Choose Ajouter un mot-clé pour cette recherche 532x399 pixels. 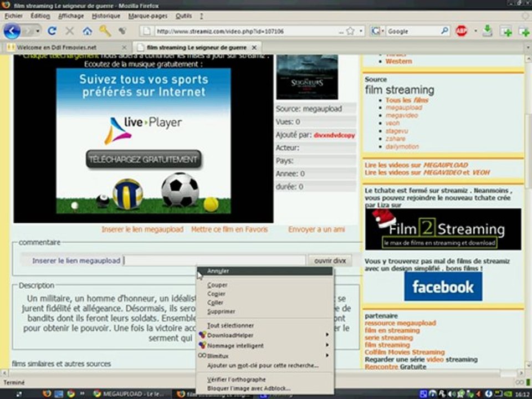click(265, 365)
